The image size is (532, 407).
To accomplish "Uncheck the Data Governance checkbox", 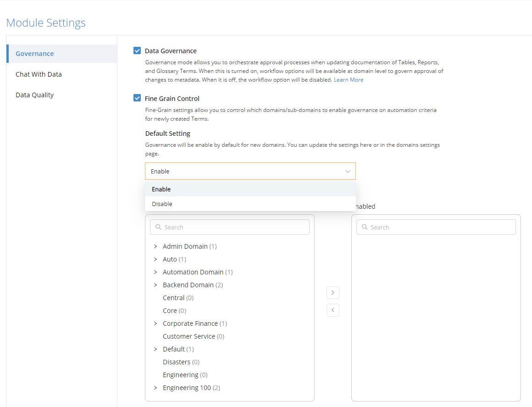I will coord(137,50).
